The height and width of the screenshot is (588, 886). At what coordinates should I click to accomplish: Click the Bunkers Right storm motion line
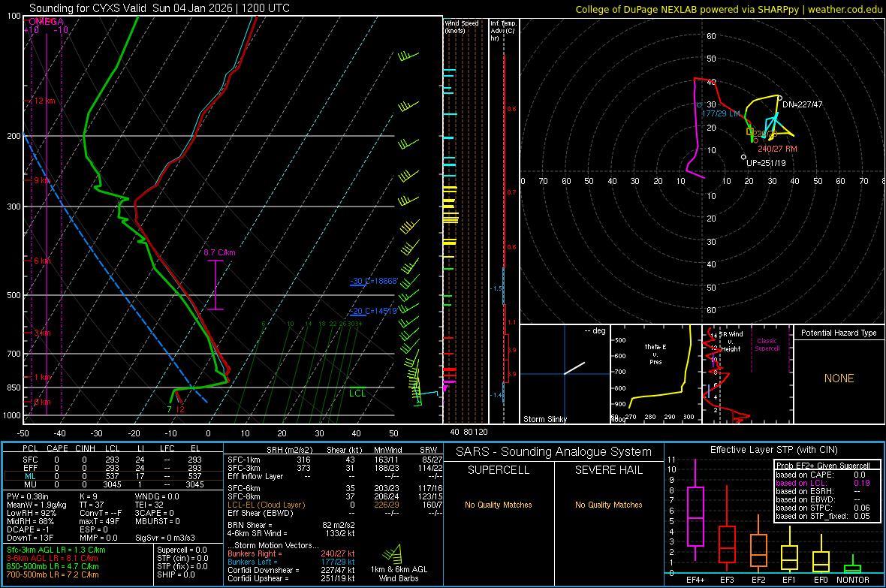[291, 553]
